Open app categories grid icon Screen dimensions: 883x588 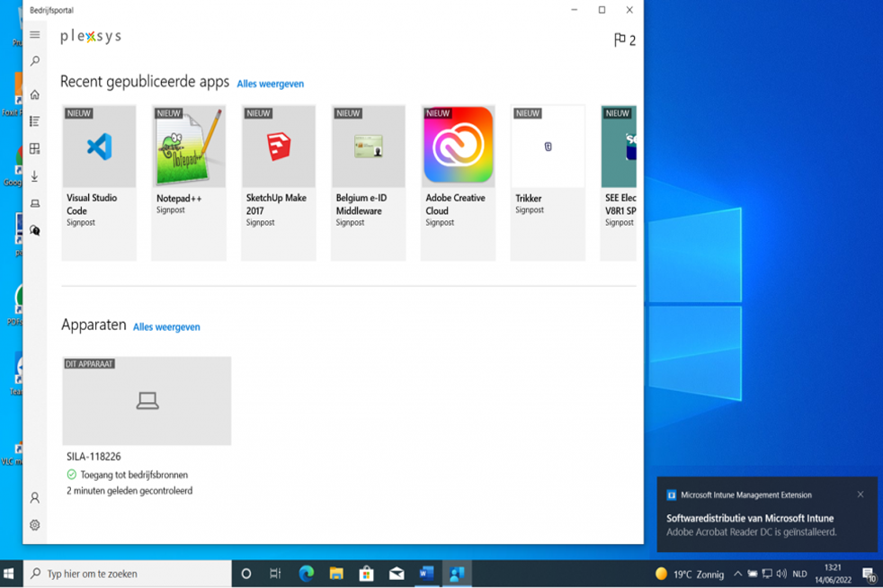(35, 149)
